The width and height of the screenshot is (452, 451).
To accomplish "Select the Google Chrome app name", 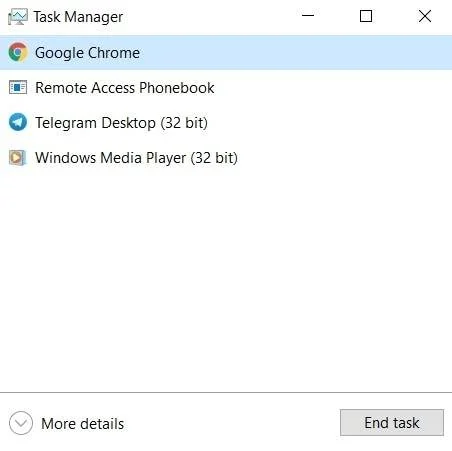I will [x=87, y=53].
